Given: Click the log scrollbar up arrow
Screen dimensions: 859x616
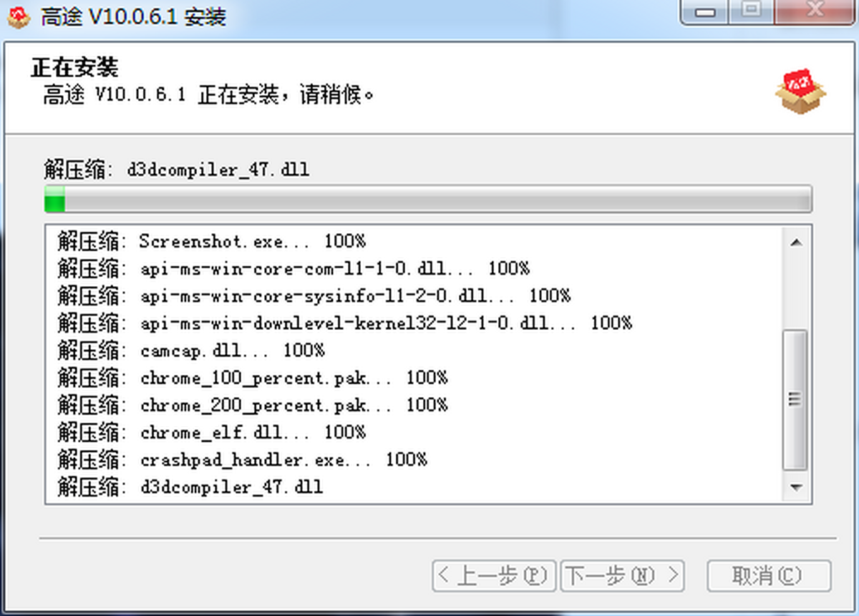Looking at the screenshot, I should [795, 243].
